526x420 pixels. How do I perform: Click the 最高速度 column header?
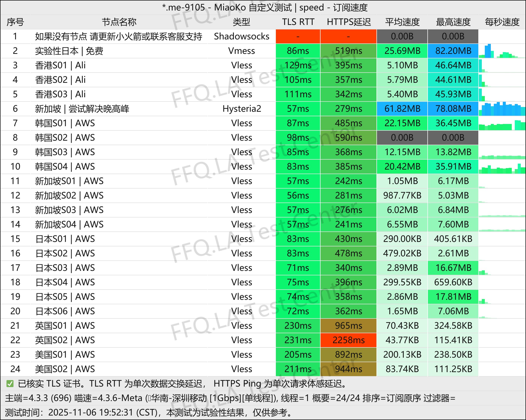(x=453, y=22)
